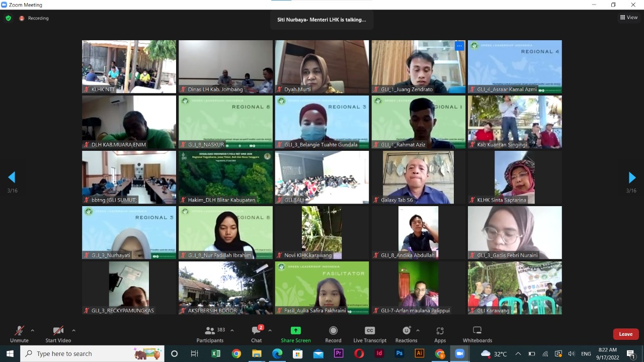Image resolution: width=644 pixels, height=362 pixels.
Task: Expand the arrow beside Participants
Action: click(x=232, y=330)
